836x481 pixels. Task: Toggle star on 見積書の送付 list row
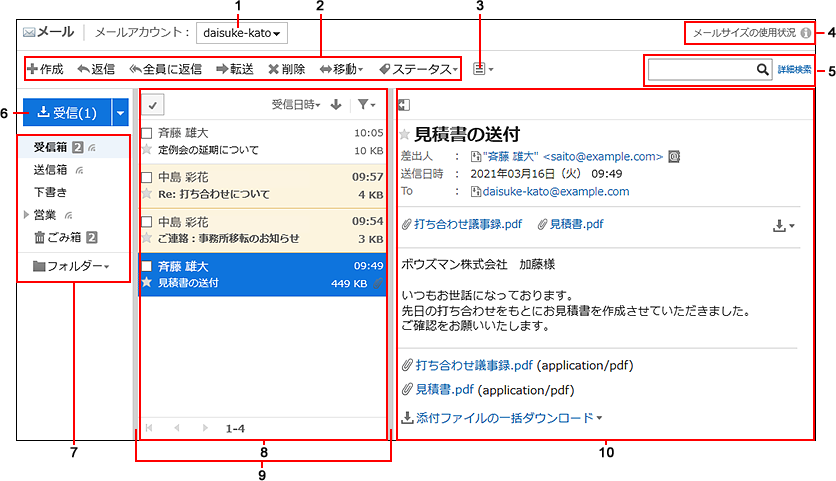coord(147,283)
